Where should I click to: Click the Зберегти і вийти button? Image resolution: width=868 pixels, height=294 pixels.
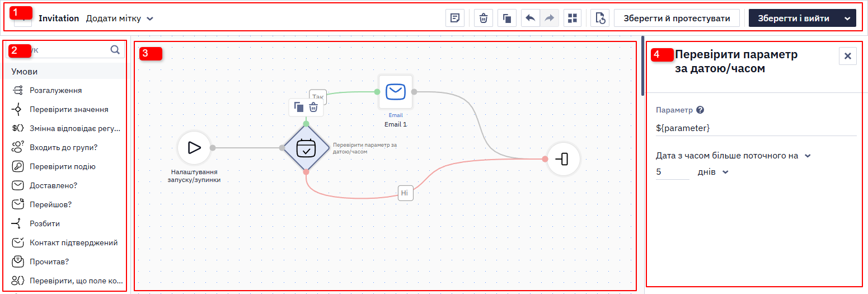click(794, 18)
